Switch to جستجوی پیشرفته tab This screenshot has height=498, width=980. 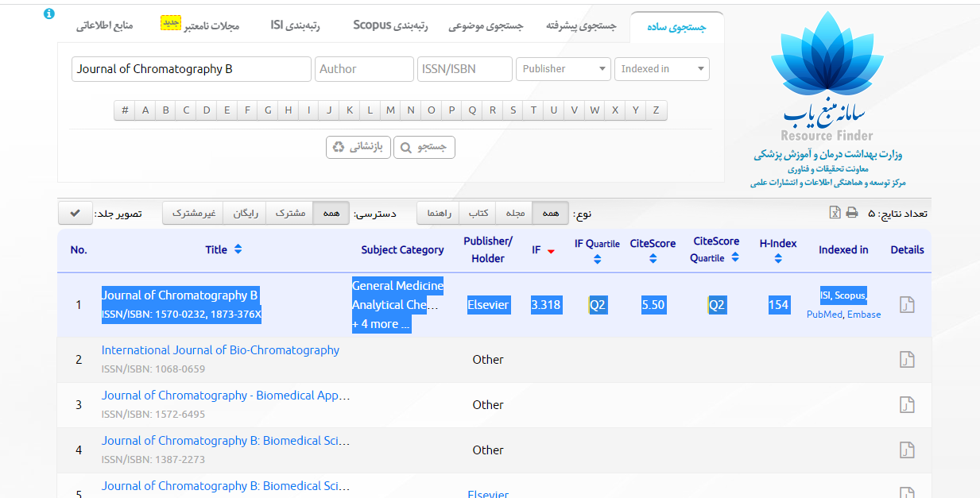(581, 26)
